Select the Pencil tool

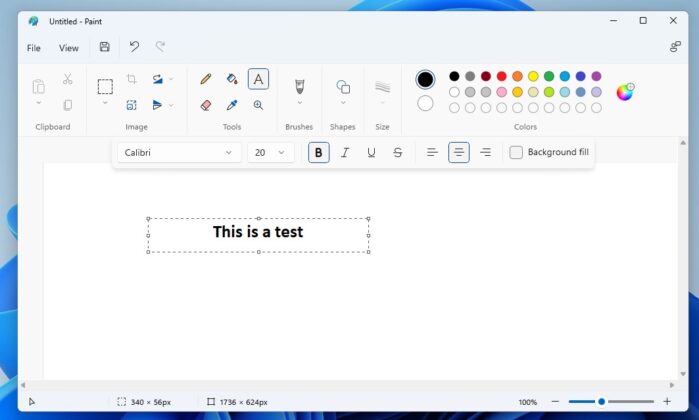pyautogui.click(x=206, y=79)
